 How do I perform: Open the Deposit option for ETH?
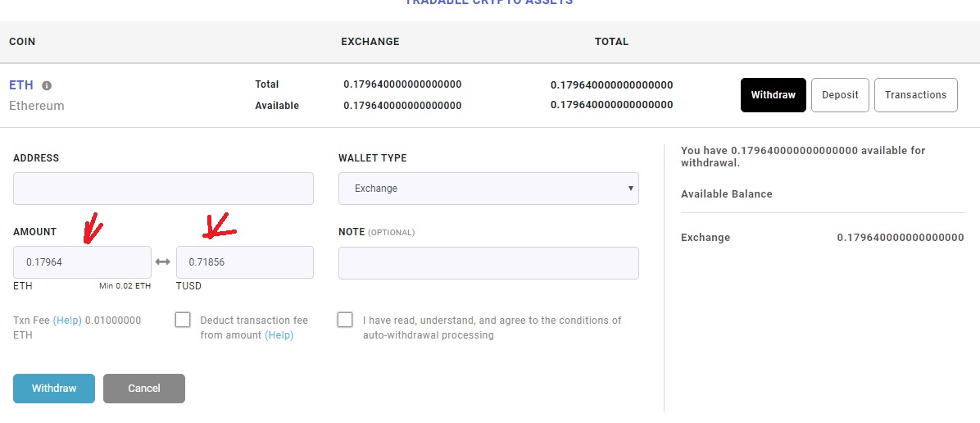pyautogui.click(x=840, y=95)
